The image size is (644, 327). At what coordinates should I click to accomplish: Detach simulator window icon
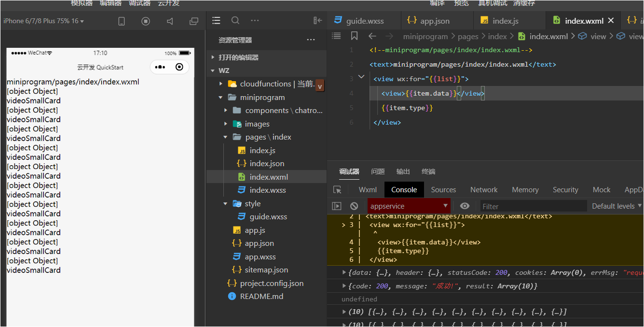(x=194, y=21)
